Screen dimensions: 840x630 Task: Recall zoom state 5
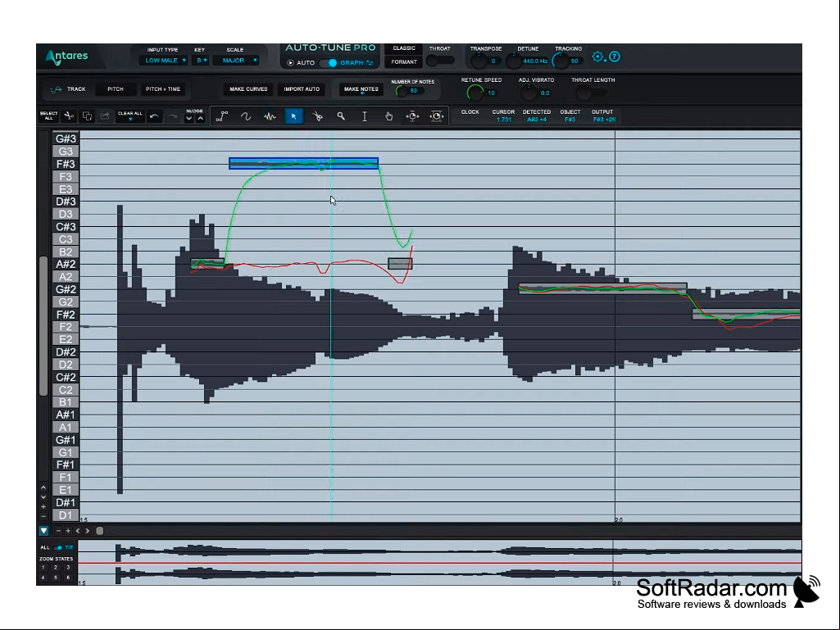pos(56,578)
